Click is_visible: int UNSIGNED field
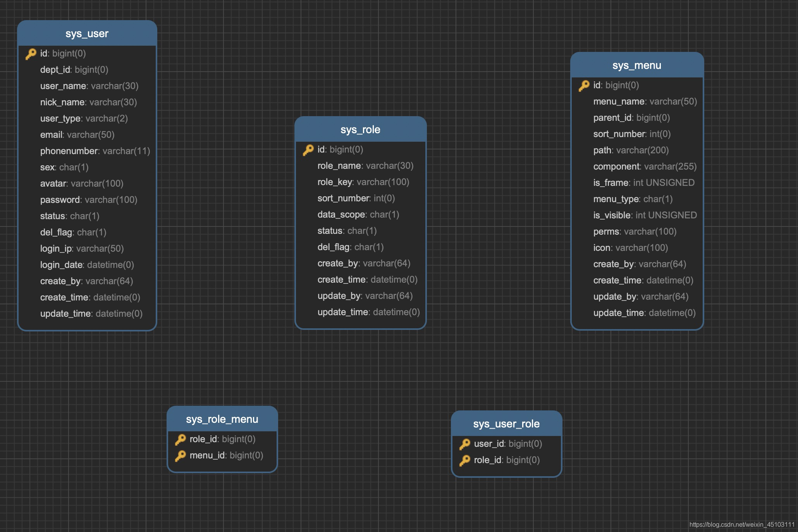Viewport: 798px width, 532px height. [x=645, y=215]
